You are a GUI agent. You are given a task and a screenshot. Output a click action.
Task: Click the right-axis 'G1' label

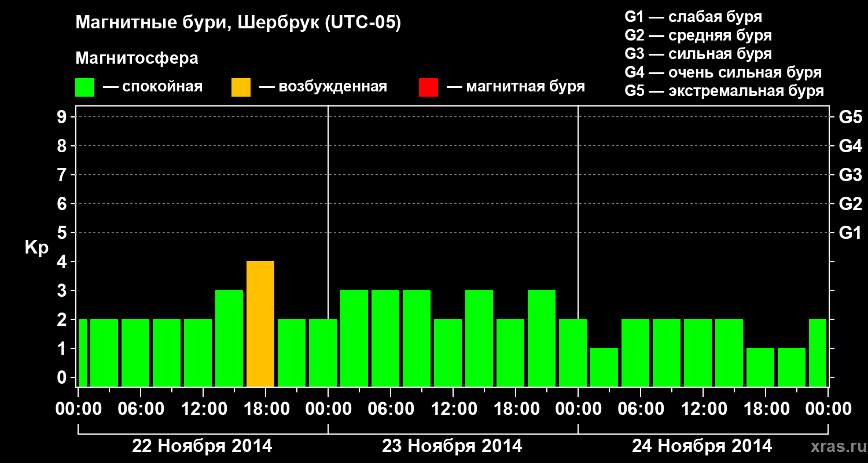(850, 233)
